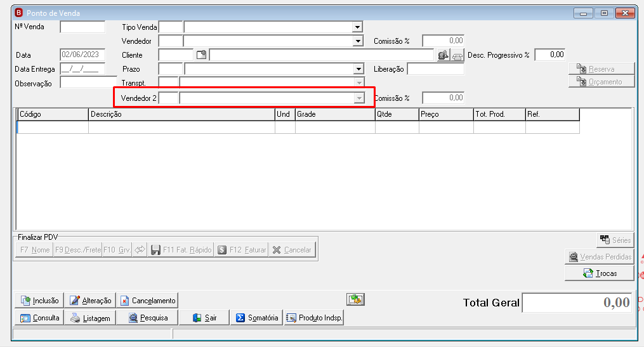Click the client search people icon
The width and height of the screenshot is (644, 347).
[443, 55]
